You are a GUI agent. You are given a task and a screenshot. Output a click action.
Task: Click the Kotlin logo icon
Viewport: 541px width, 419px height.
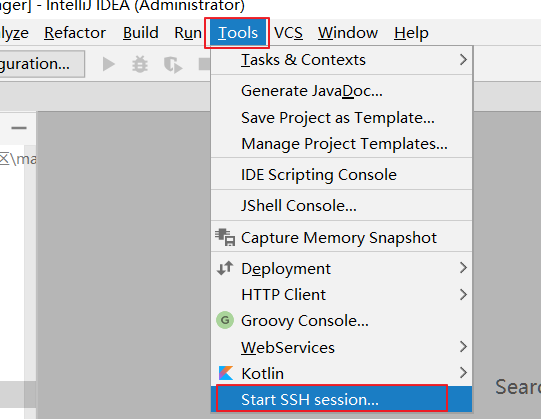click(226, 373)
